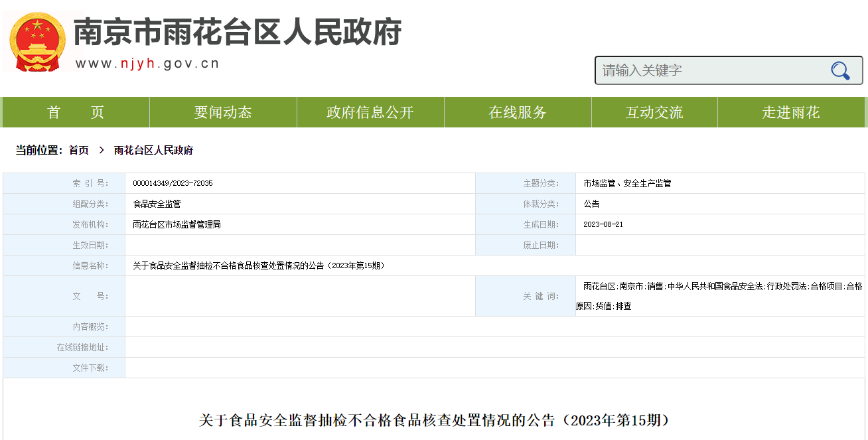
Task: Click the national emblem logo
Action: tap(38, 41)
